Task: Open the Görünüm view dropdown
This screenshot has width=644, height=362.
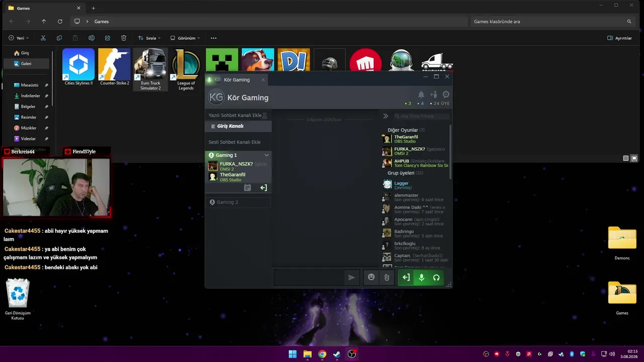Action: [x=185, y=38]
